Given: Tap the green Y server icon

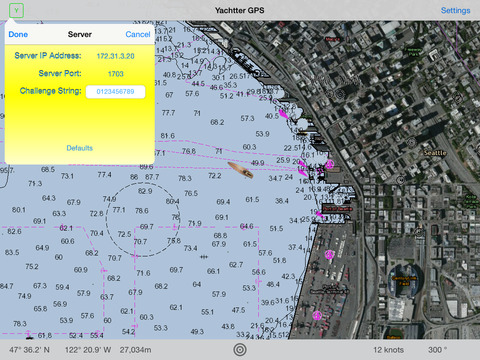Looking at the screenshot, I should 16,11.
